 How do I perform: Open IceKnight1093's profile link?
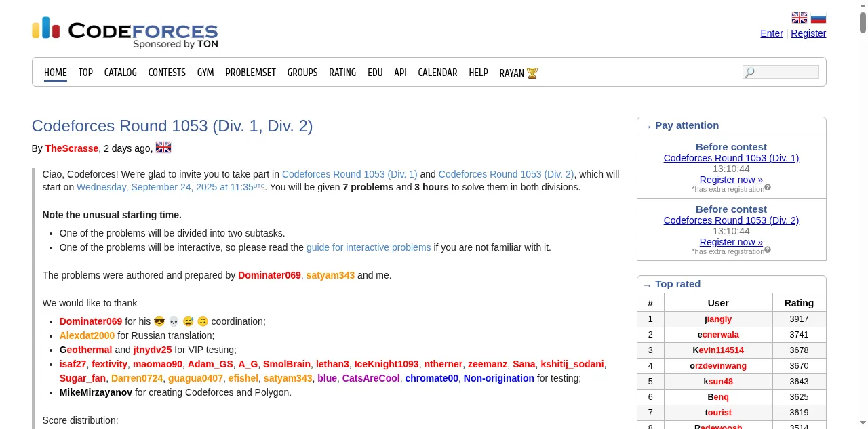(x=387, y=364)
